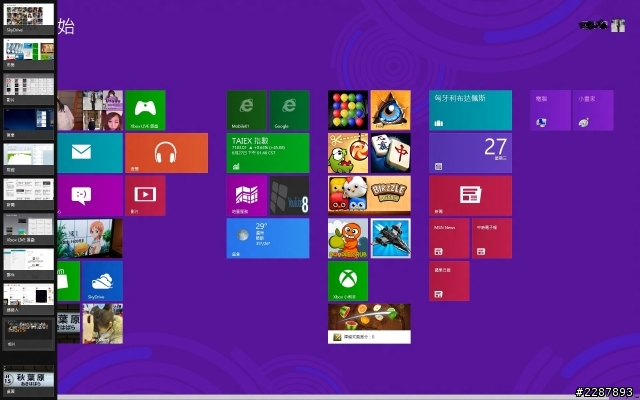
Task: Switch to the finance chart app thumbnail
Action: 29,159
